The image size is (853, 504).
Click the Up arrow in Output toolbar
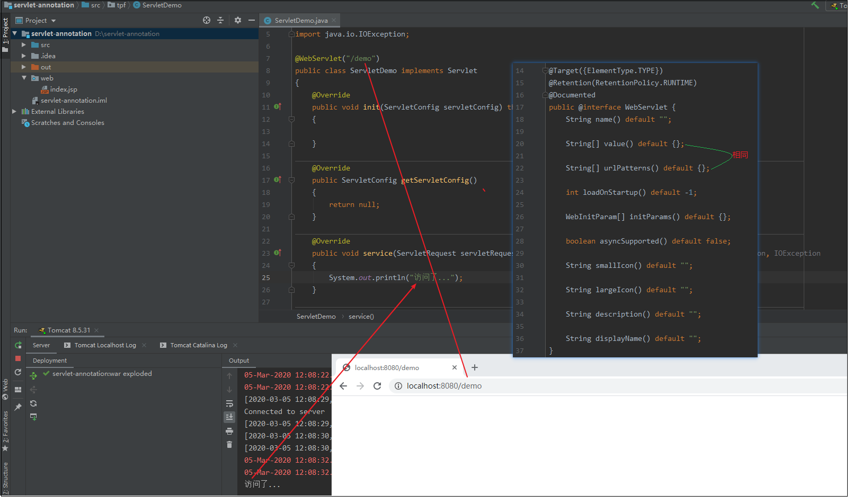pyautogui.click(x=229, y=376)
